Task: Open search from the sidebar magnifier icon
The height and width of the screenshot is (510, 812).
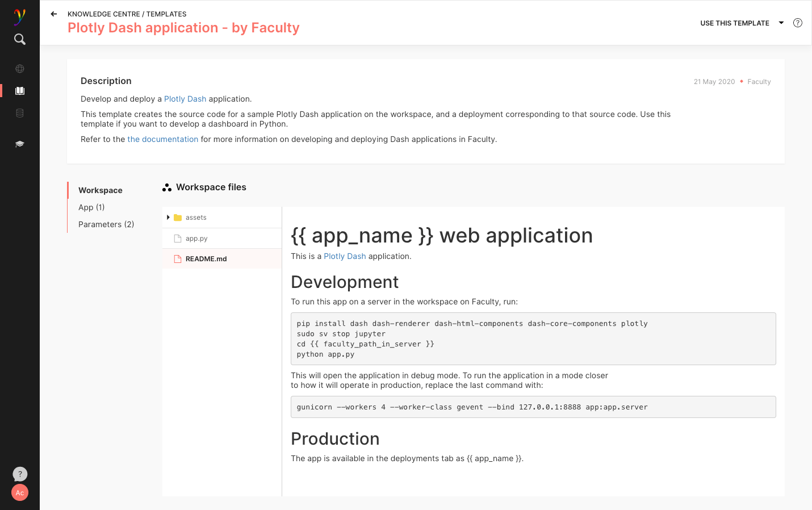Action: (x=20, y=39)
